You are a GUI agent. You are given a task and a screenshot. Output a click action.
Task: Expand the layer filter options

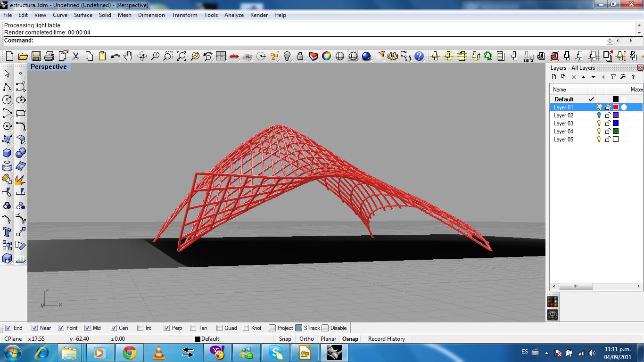click(x=613, y=77)
